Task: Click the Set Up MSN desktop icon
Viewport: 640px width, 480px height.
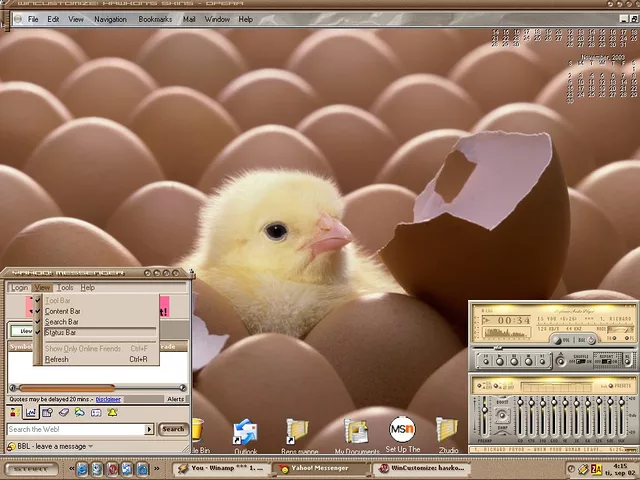Action: click(x=401, y=431)
